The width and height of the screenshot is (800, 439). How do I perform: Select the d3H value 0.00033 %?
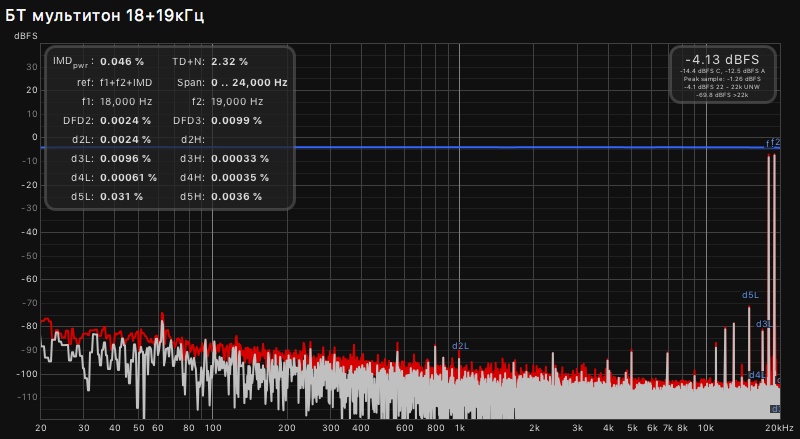coord(240,159)
